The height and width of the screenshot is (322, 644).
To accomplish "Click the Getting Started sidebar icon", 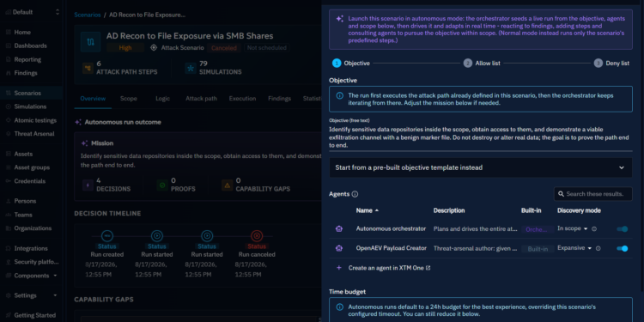I will point(9,315).
